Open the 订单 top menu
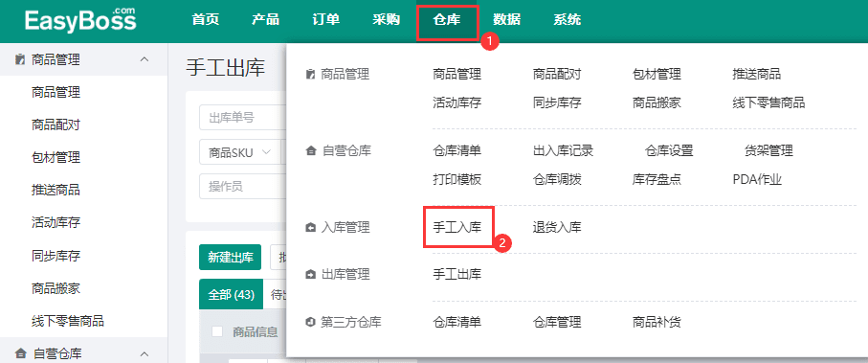This screenshot has height=363, width=868. pos(326,20)
